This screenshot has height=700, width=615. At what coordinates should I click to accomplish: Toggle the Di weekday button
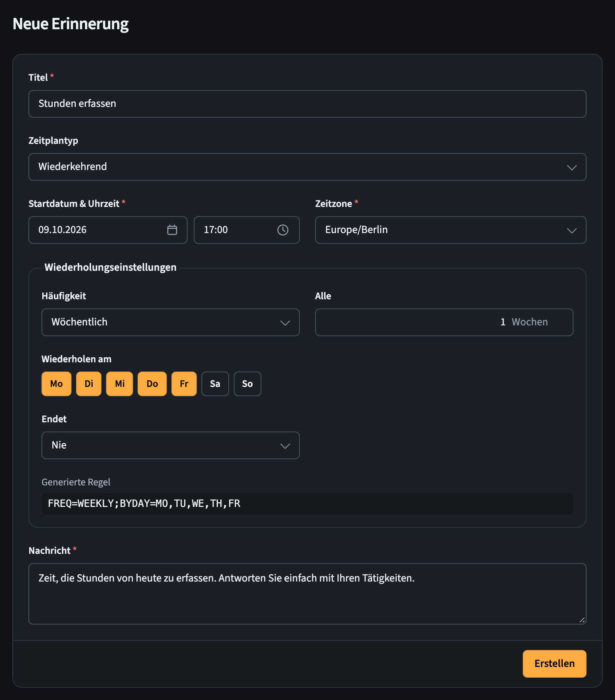[x=89, y=384]
